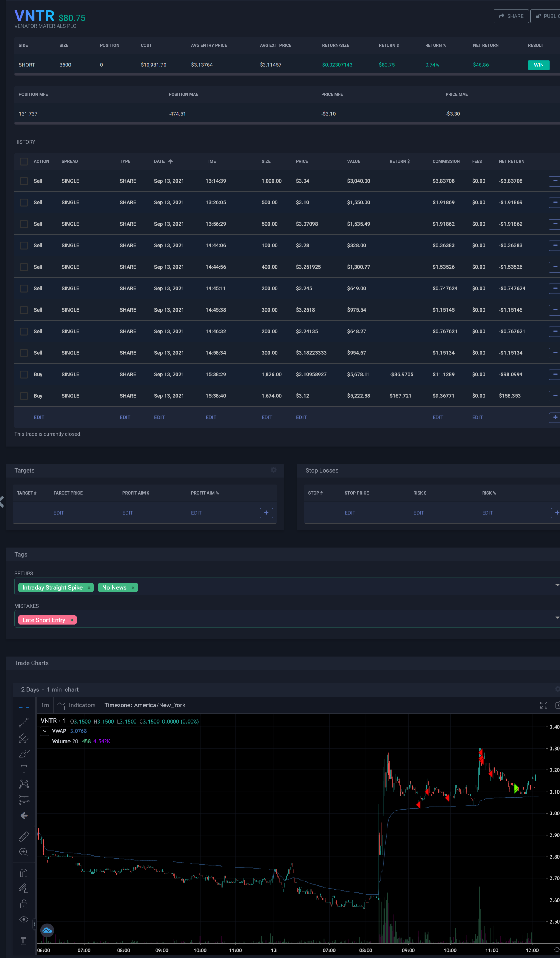The height and width of the screenshot is (958, 560).
Task: Open the 1m interval selector
Action: pyautogui.click(x=45, y=705)
